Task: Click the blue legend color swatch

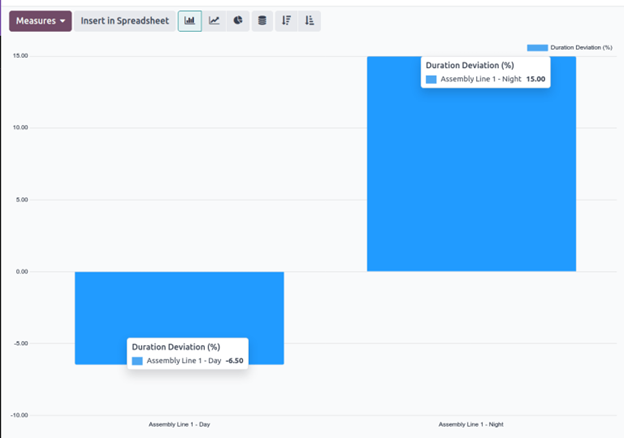Action: click(537, 47)
